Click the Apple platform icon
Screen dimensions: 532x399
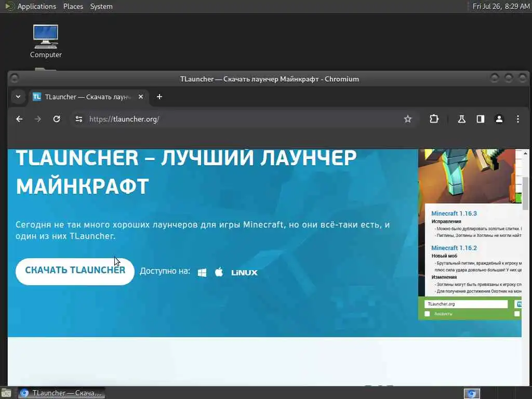click(219, 272)
